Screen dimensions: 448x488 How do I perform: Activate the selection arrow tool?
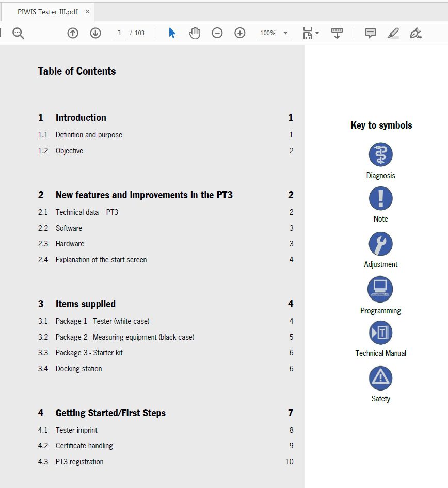click(x=172, y=33)
